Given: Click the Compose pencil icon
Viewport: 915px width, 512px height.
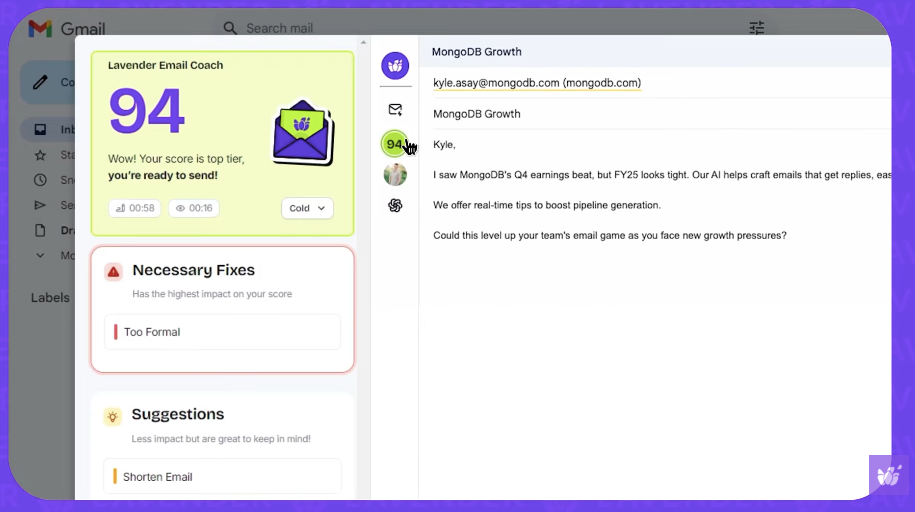Looking at the screenshot, I should [40, 82].
